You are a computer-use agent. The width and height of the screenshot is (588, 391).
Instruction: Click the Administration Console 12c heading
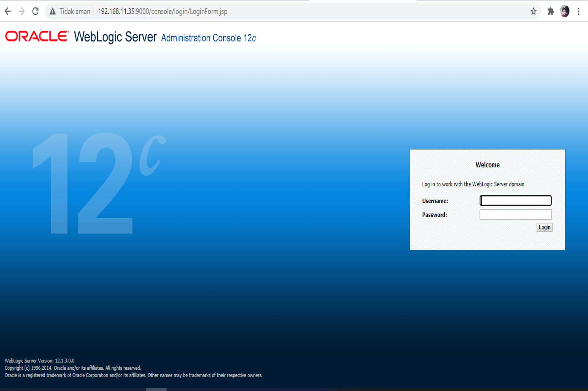click(x=208, y=38)
